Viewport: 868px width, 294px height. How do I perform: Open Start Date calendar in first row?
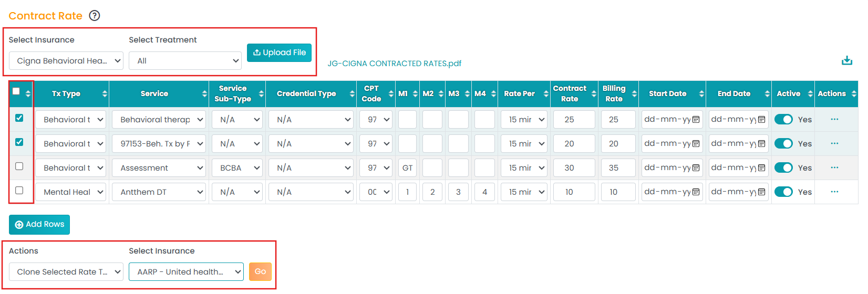click(696, 120)
